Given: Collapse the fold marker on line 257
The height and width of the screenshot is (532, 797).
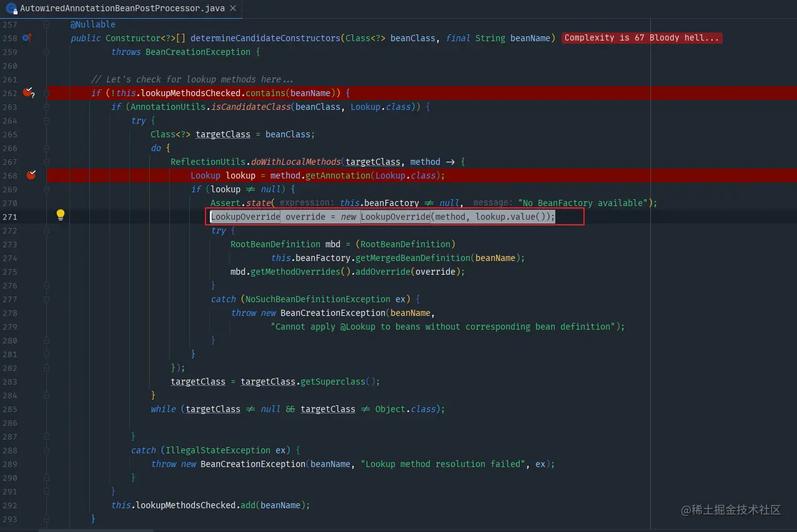Looking at the screenshot, I should 47,24.
